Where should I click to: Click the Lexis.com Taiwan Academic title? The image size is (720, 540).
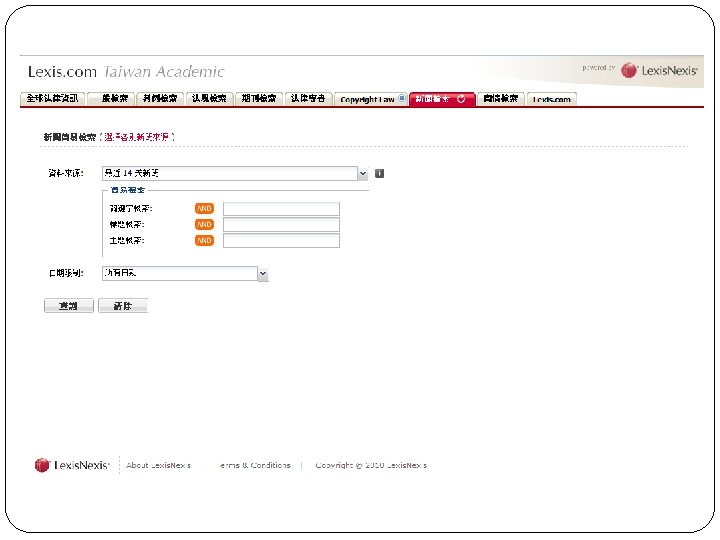click(x=126, y=72)
